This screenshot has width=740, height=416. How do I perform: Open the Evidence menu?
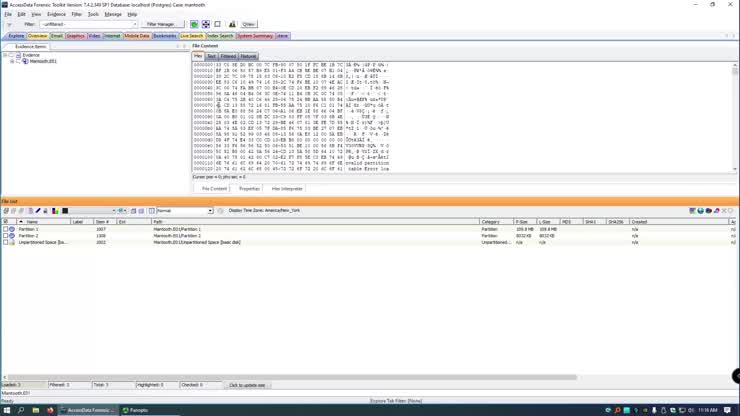[x=56, y=14]
